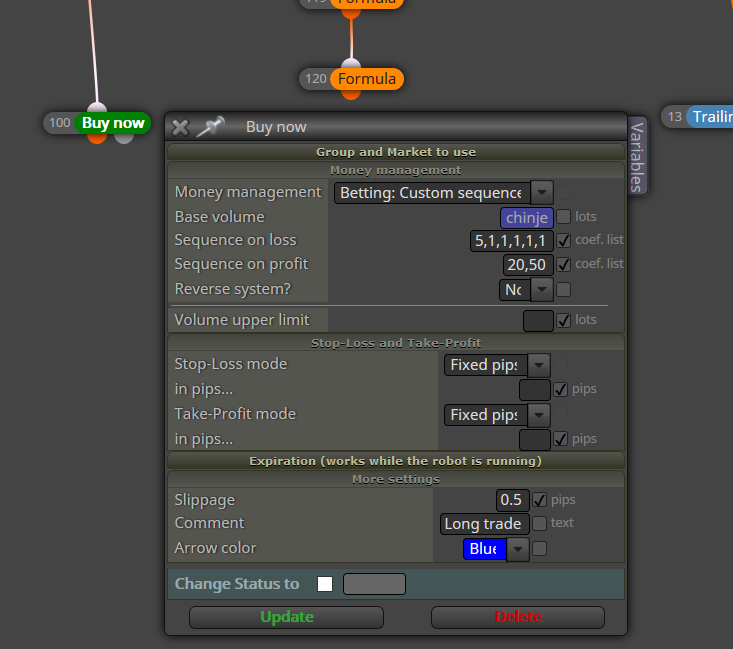This screenshot has height=649, width=733.
Task: Click the red Delete button
Action: (518, 617)
